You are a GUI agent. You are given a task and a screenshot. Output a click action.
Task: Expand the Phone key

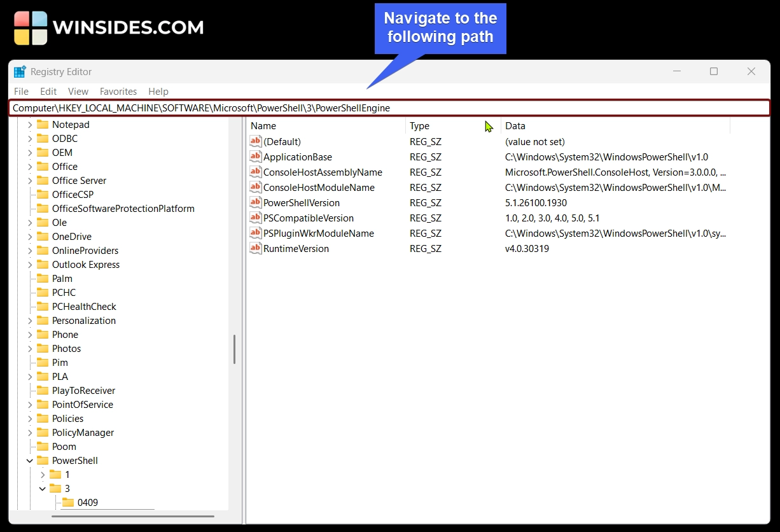tap(30, 335)
